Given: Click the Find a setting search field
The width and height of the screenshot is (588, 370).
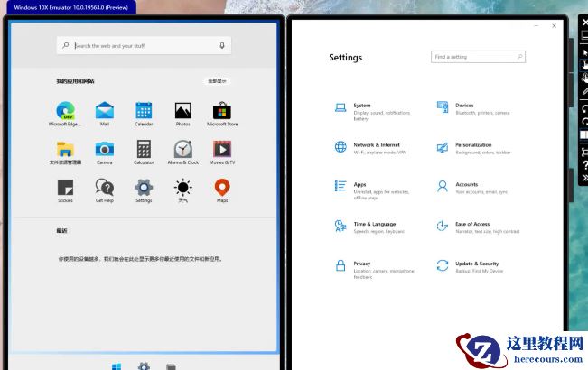Looking at the screenshot, I should tap(478, 57).
